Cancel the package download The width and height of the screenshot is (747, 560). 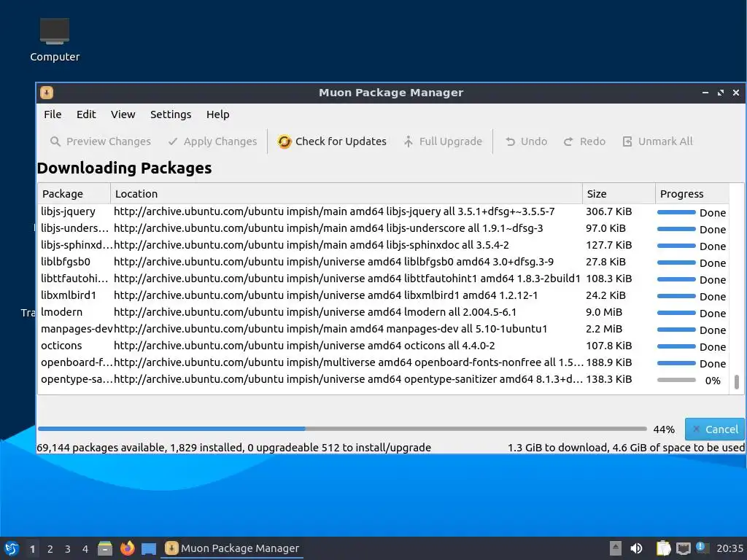[x=715, y=429]
